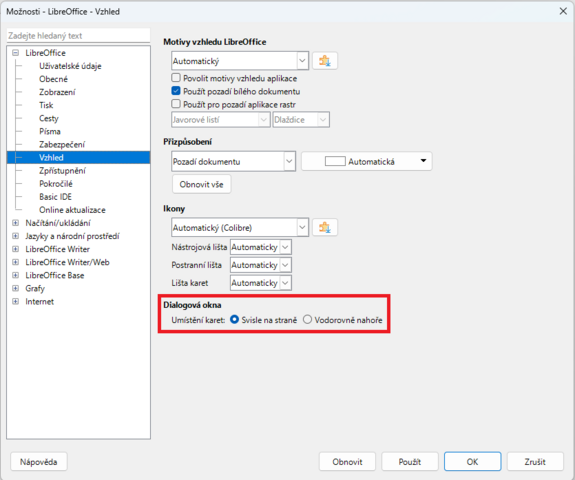The height and width of the screenshot is (480, 575).
Task: Uncheck Použít pozadí bílého dokumentu
Action: click(176, 91)
